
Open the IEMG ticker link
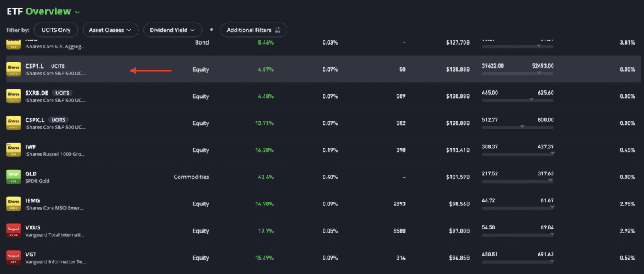33,200
